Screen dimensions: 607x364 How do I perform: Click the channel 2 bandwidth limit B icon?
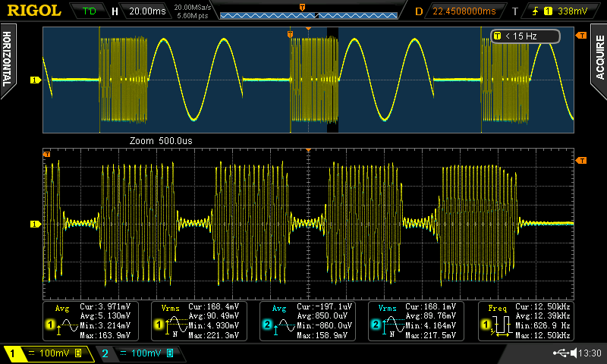(x=170, y=353)
